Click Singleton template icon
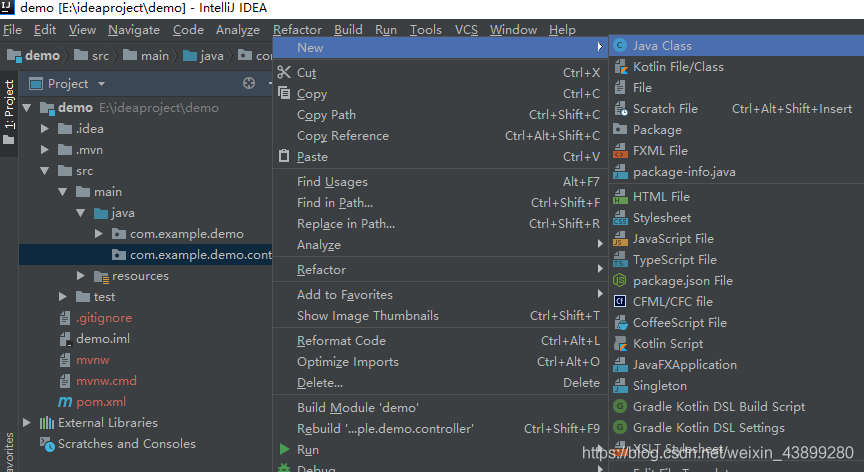 [x=620, y=386]
